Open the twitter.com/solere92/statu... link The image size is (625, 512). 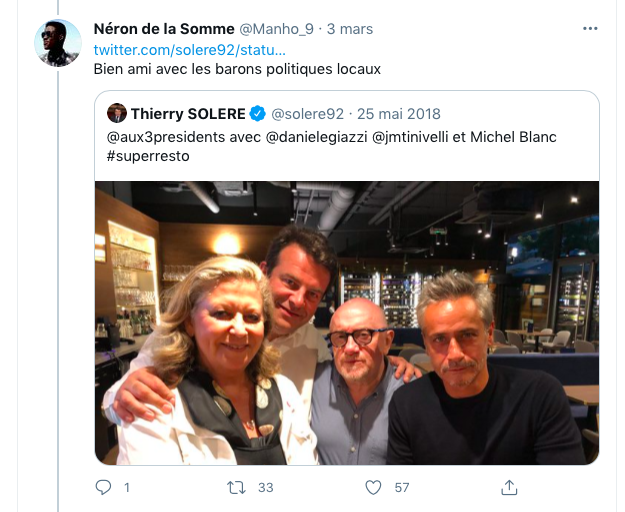click(190, 50)
